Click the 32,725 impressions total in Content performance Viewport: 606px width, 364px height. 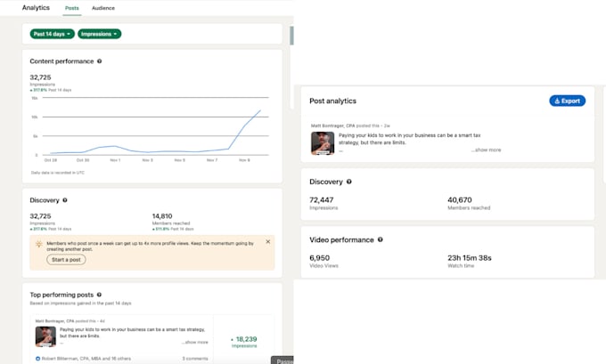tap(40, 77)
